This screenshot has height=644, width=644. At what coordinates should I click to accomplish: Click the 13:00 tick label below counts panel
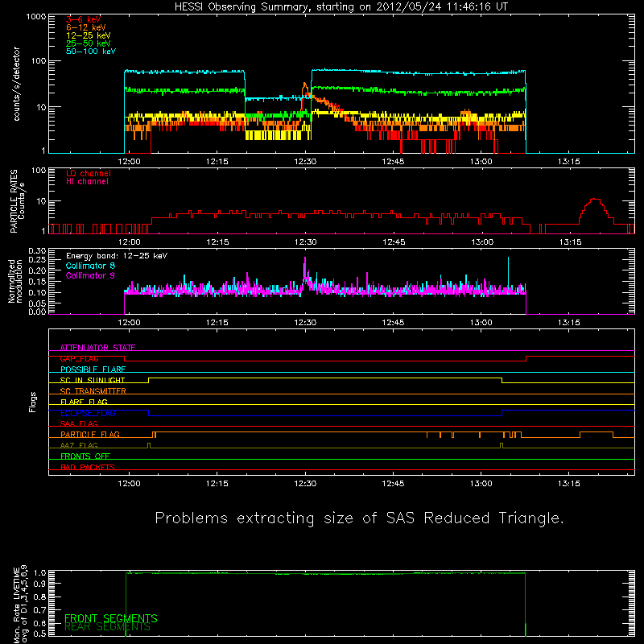pyautogui.click(x=481, y=162)
